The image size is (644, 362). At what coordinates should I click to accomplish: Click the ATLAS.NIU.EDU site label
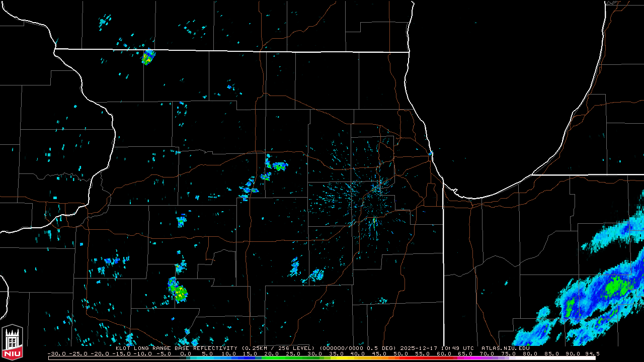[505, 348]
